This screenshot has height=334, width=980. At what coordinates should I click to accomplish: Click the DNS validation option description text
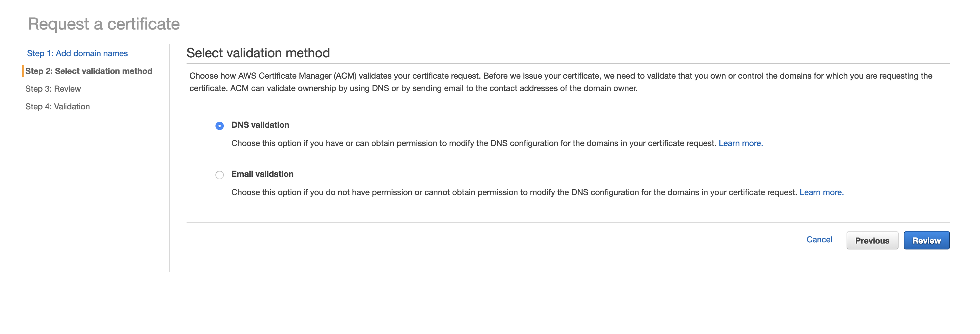473,143
